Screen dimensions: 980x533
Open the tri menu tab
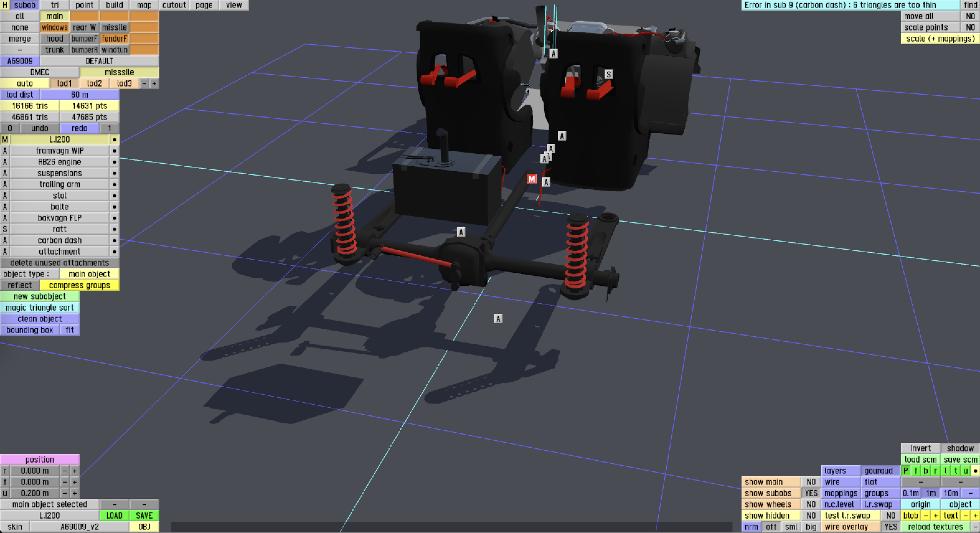pyautogui.click(x=55, y=5)
